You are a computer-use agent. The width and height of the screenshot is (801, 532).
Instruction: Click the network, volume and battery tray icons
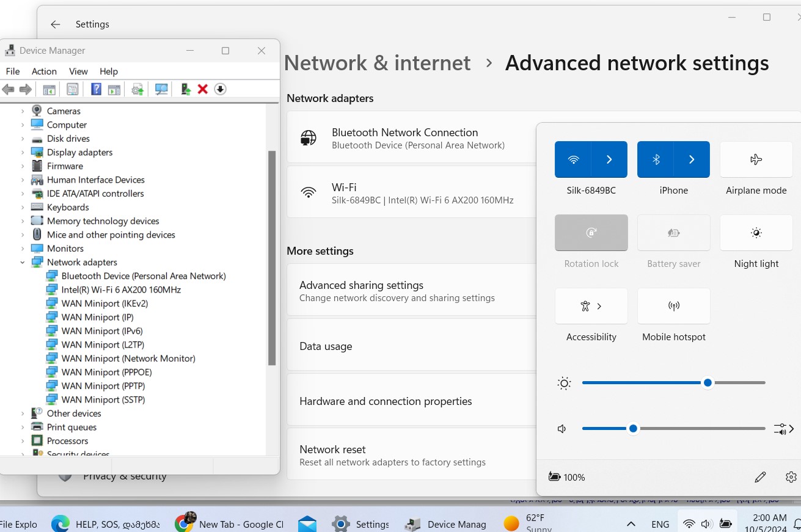707,523
